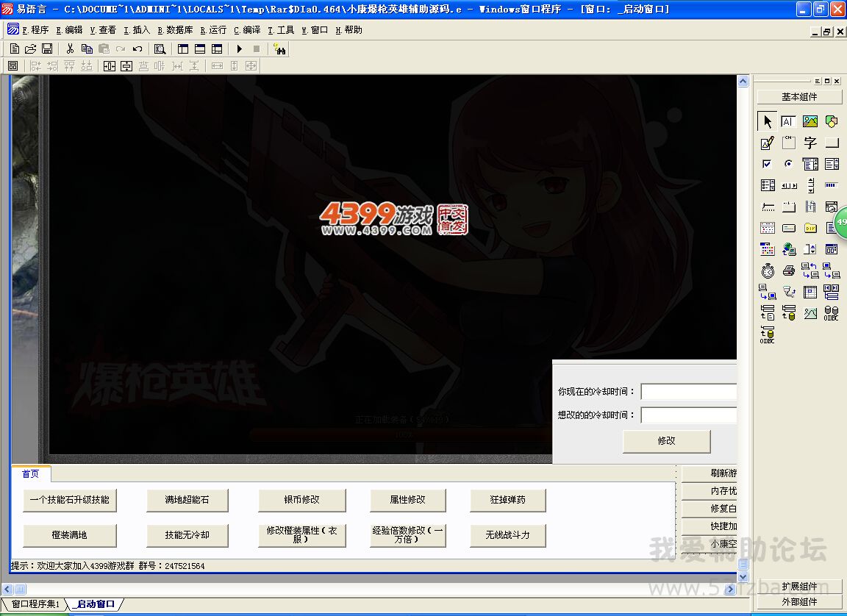
Task: Open the 编辑 menu
Action: 69,30
